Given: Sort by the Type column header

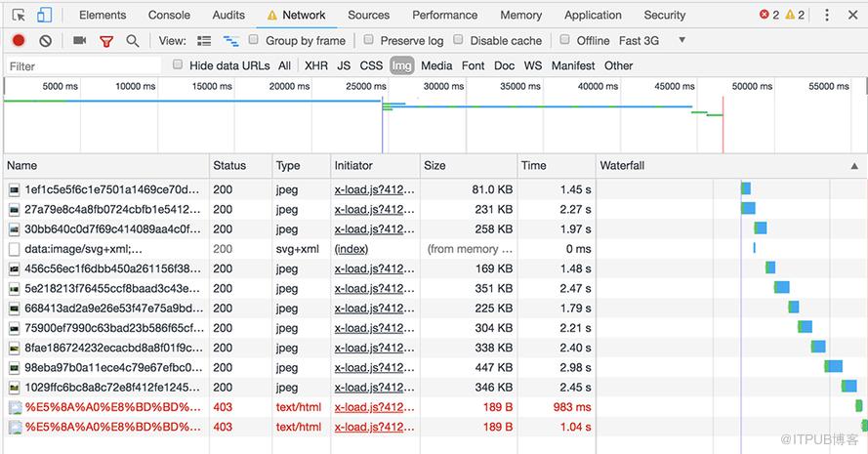Looking at the screenshot, I should (301, 166).
